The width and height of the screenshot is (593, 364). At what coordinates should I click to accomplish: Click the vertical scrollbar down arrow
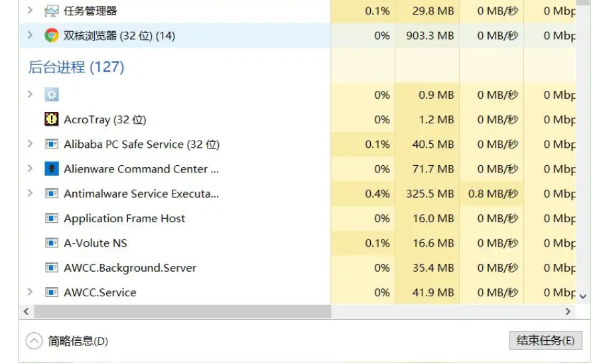tap(583, 296)
